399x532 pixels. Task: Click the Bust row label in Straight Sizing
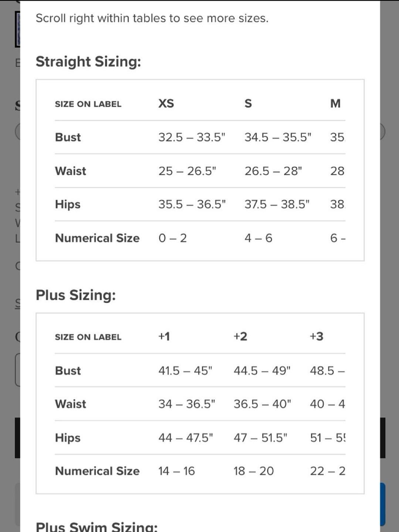[68, 137]
